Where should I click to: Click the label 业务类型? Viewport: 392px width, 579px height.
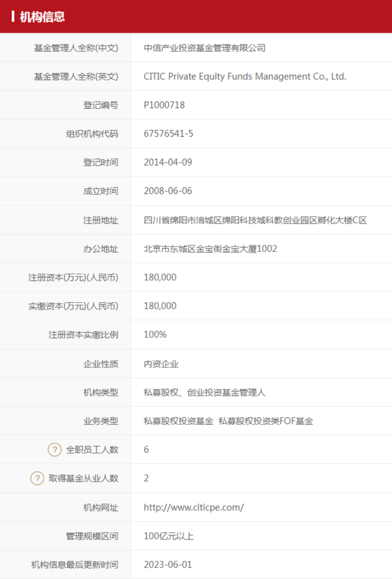101,421
